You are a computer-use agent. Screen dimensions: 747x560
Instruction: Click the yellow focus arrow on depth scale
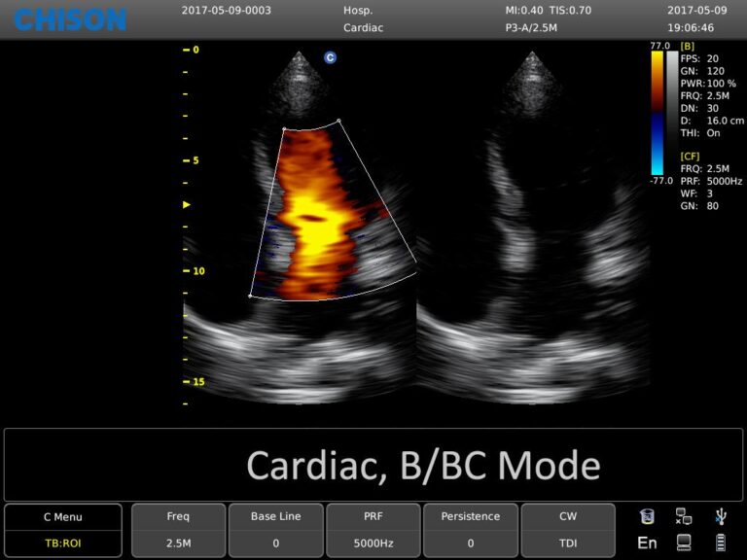tap(187, 205)
